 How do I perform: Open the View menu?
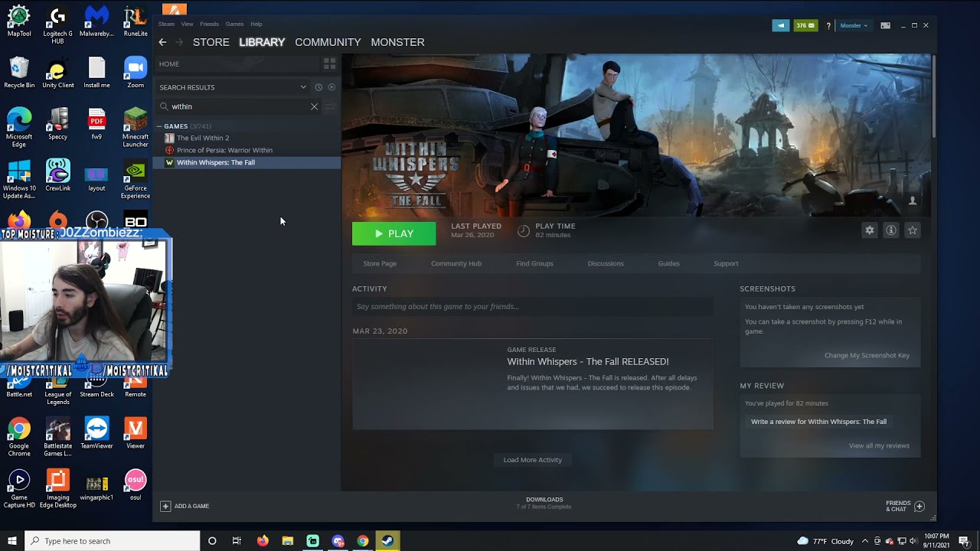(187, 24)
